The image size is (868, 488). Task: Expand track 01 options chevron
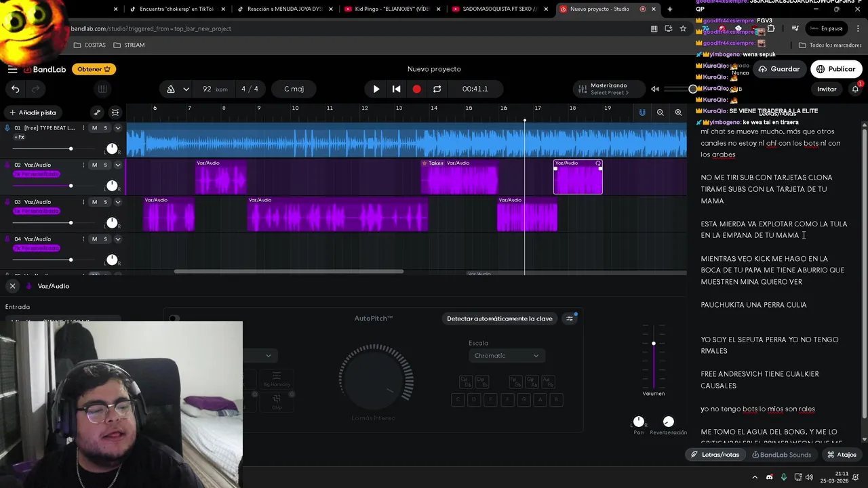(x=117, y=127)
